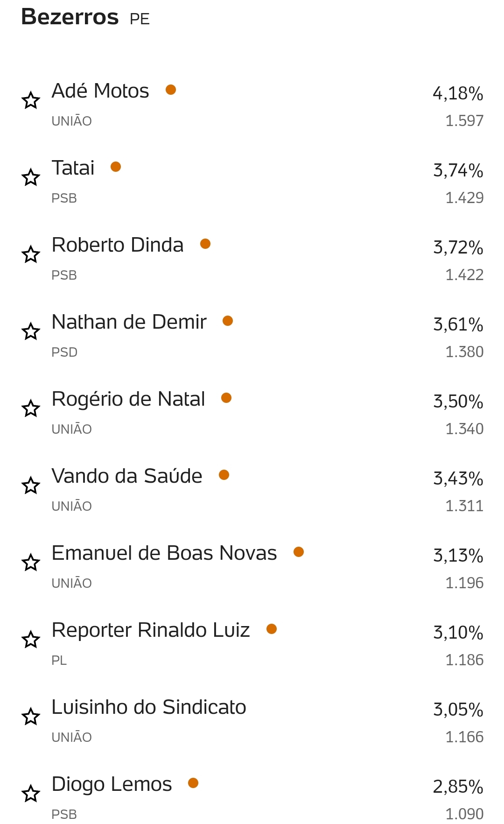
Task: Toggle favorite star for Roberto Dinda
Action: pos(31,254)
